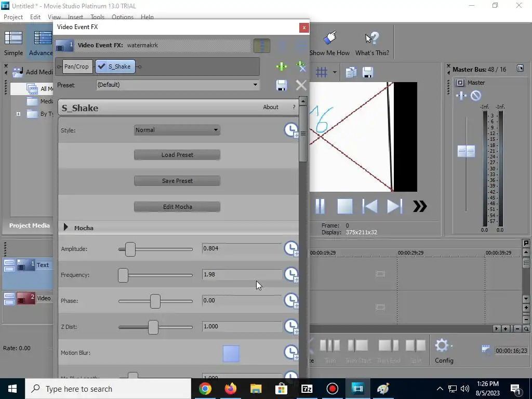The width and height of the screenshot is (532, 399).
Task: Close the Video Event FX dialog
Action: [x=304, y=28]
